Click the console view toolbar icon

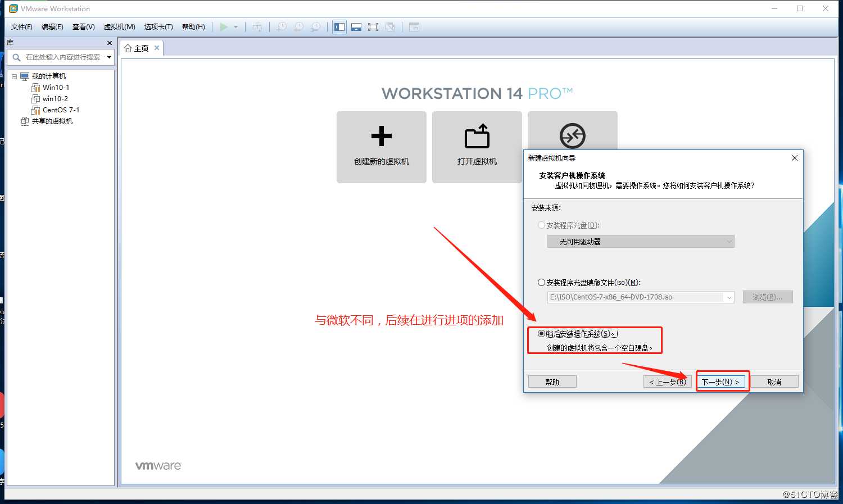(x=414, y=27)
